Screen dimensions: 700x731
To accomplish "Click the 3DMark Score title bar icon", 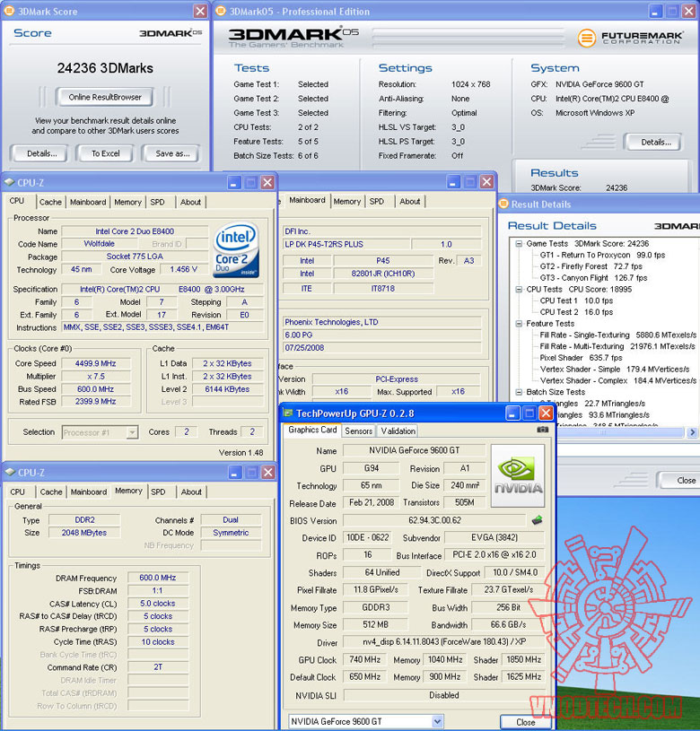I will (x=9, y=11).
